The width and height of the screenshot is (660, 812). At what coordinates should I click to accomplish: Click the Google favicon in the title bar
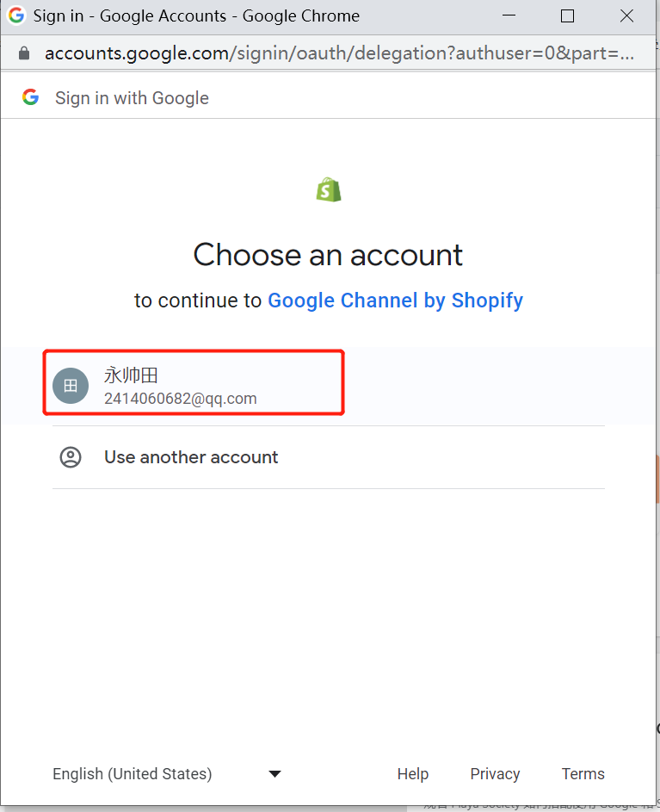click(x=16, y=16)
